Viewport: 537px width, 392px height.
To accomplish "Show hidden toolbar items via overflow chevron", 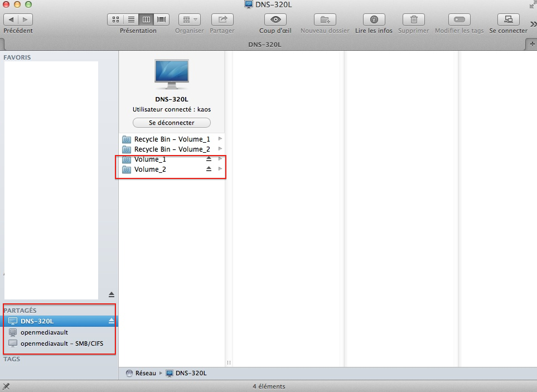I will pyautogui.click(x=533, y=23).
